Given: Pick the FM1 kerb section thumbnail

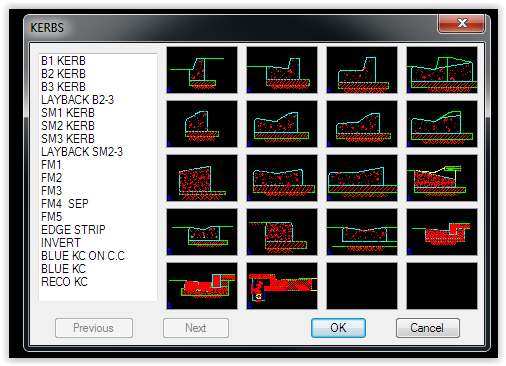Looking at the screenshot, I should click(x=202, y=178).
